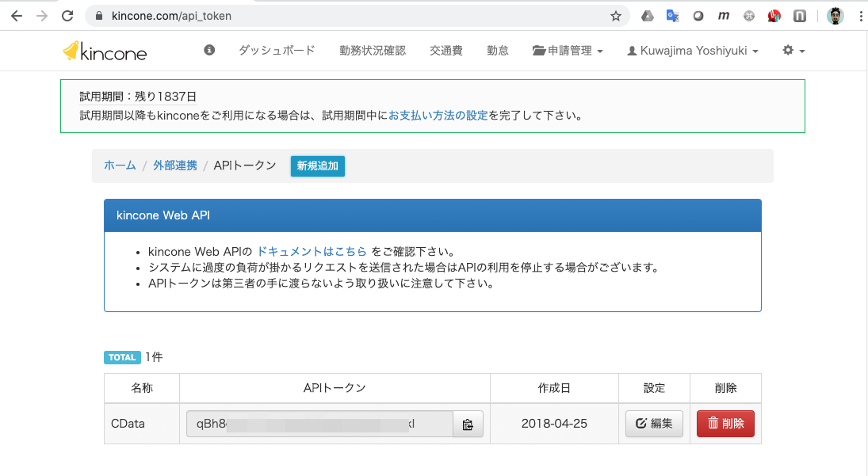Go to ダッシュボード
Image resolution: width=868 pixels, height=476 pixels.
(x=277, y=51)
